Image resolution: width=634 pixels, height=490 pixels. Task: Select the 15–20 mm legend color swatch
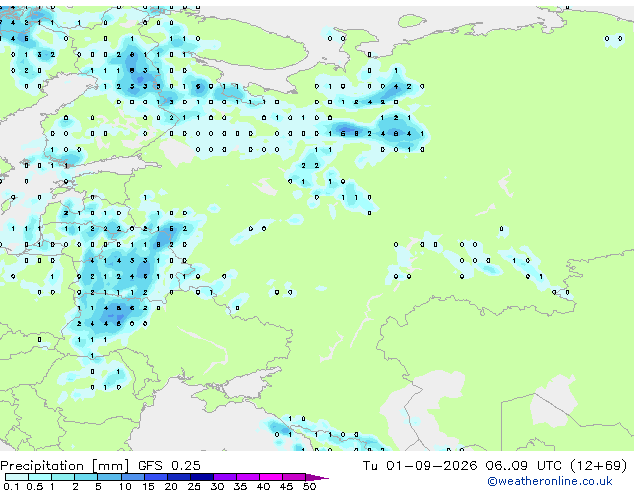[x=156, y=477]
